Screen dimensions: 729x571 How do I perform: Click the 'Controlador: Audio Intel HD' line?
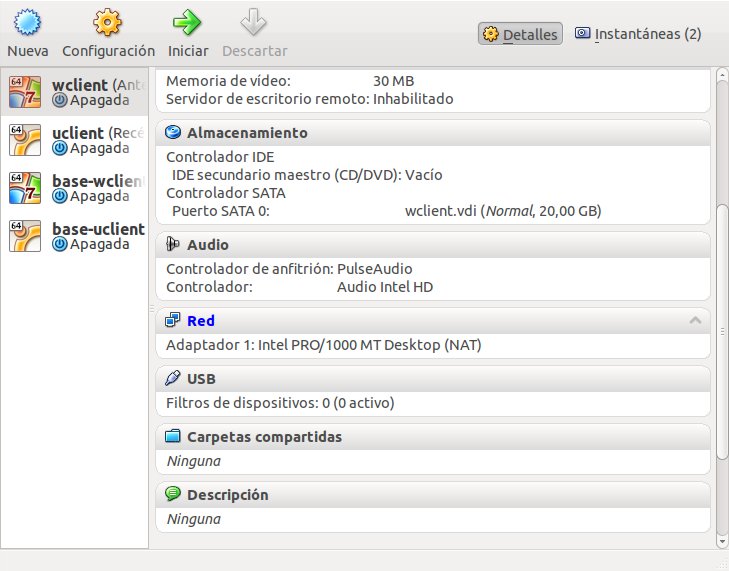click(299, 287)
